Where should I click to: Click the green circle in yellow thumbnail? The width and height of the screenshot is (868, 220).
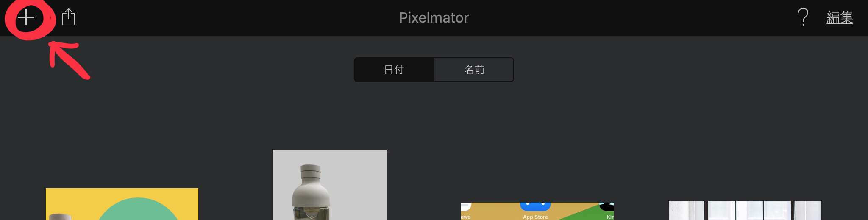138,210
